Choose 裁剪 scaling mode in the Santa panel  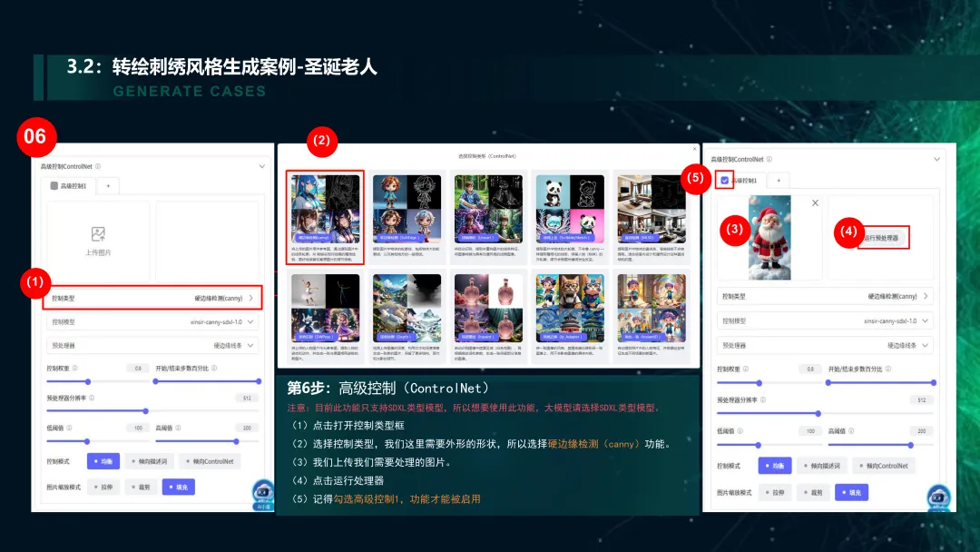(813, 493)
